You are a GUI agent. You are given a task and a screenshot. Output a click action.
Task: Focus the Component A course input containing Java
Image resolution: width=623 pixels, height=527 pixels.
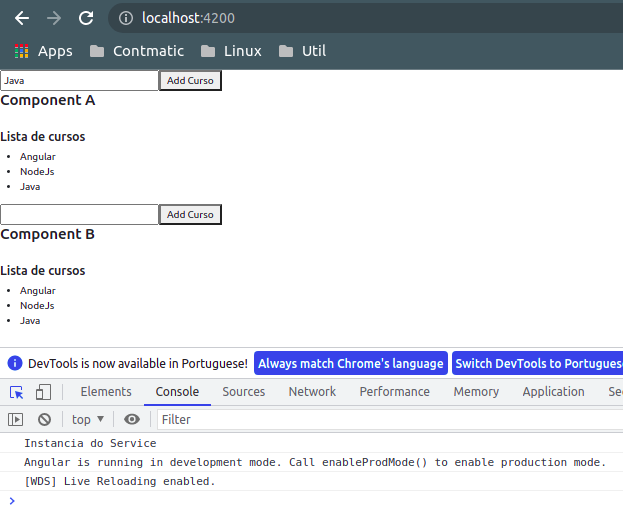pyautogui.click(x=79, y=81)
